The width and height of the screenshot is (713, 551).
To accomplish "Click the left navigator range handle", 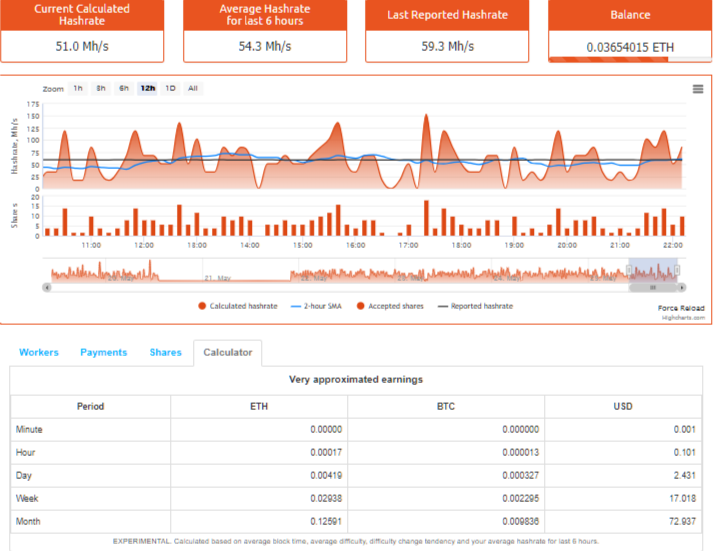I will (629, 270).
